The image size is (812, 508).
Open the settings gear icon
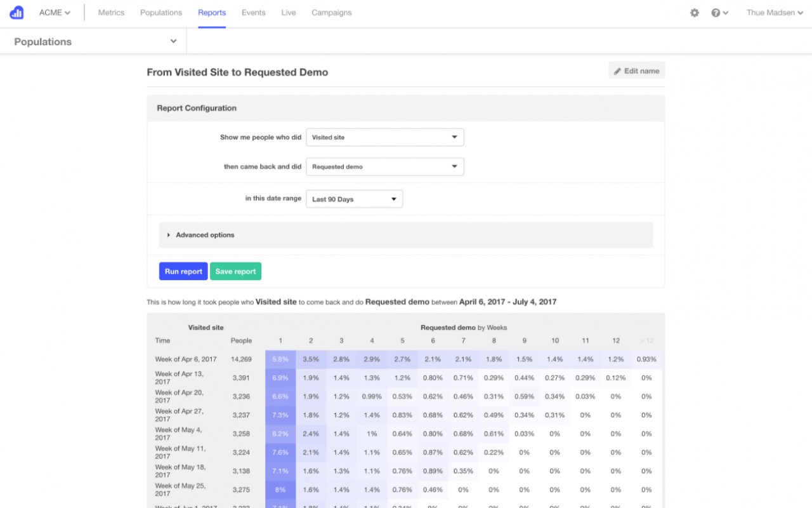pos(695,13)
